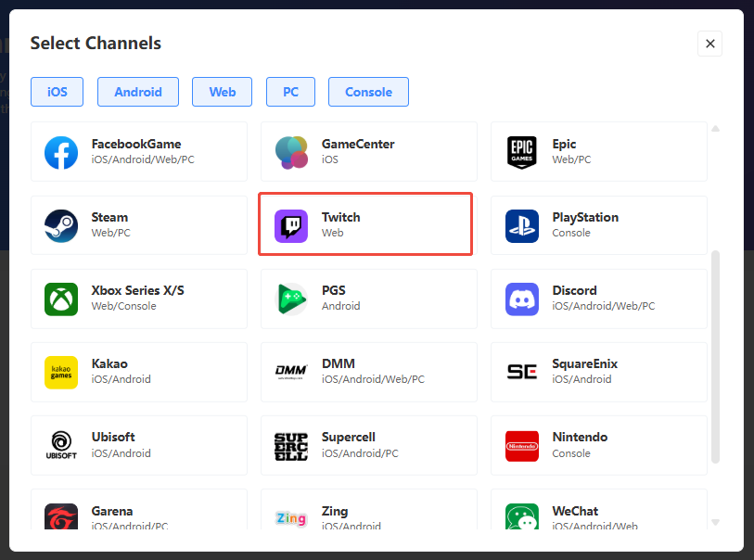754x560 pixels.
Task: Click the GameCenter bubbles icon
Action: pos(291,153)
